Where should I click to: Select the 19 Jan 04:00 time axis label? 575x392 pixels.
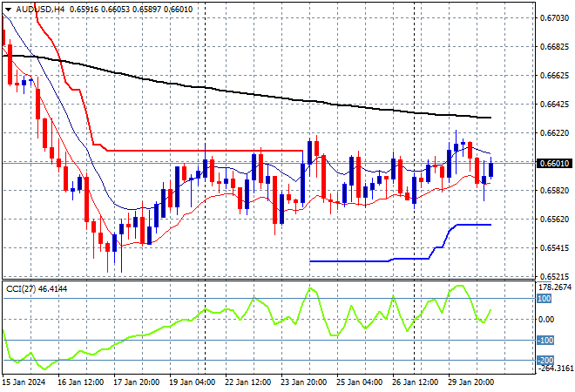pyautogui.click(x=193, y=382)
